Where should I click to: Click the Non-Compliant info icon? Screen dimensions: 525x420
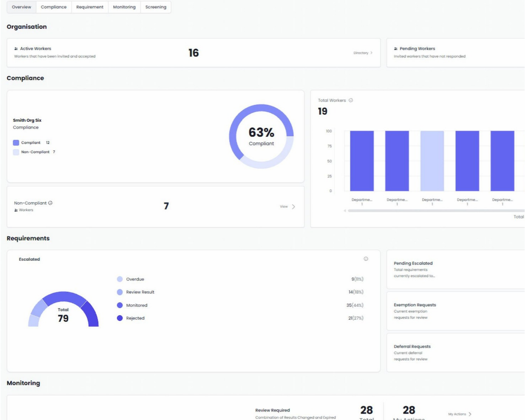pyautogui.click(x=50, y=203)
